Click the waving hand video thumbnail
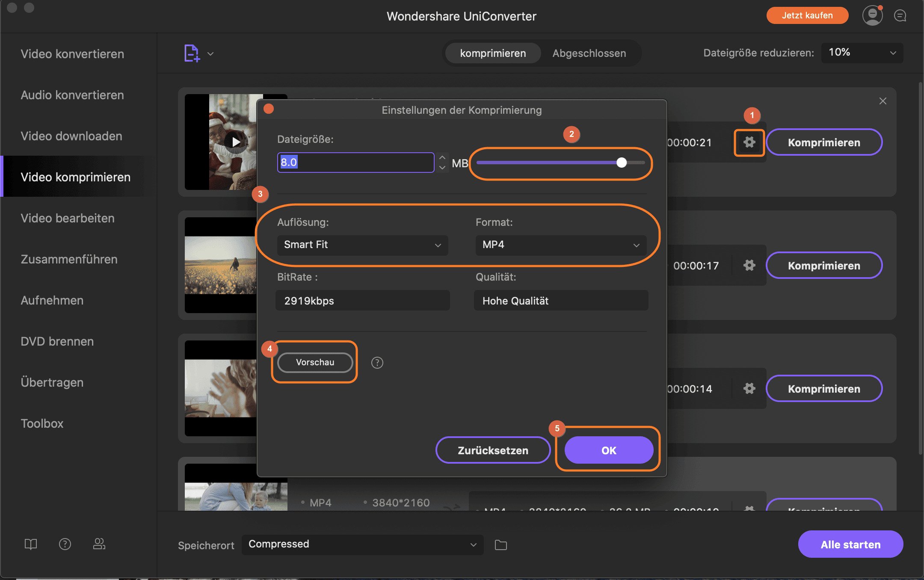The image size is (924, 580). (x=221, y=388)
